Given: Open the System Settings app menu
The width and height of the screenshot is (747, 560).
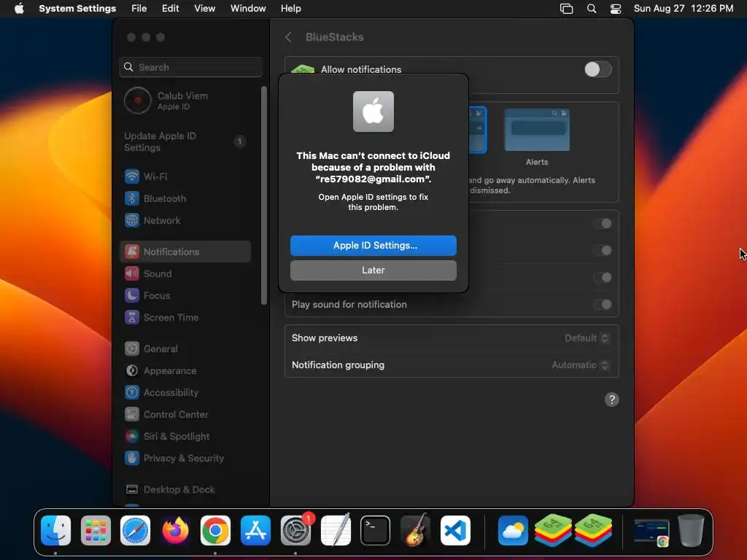Looking at the screenshot, I should pyautogui.click(x=77, y=9).
